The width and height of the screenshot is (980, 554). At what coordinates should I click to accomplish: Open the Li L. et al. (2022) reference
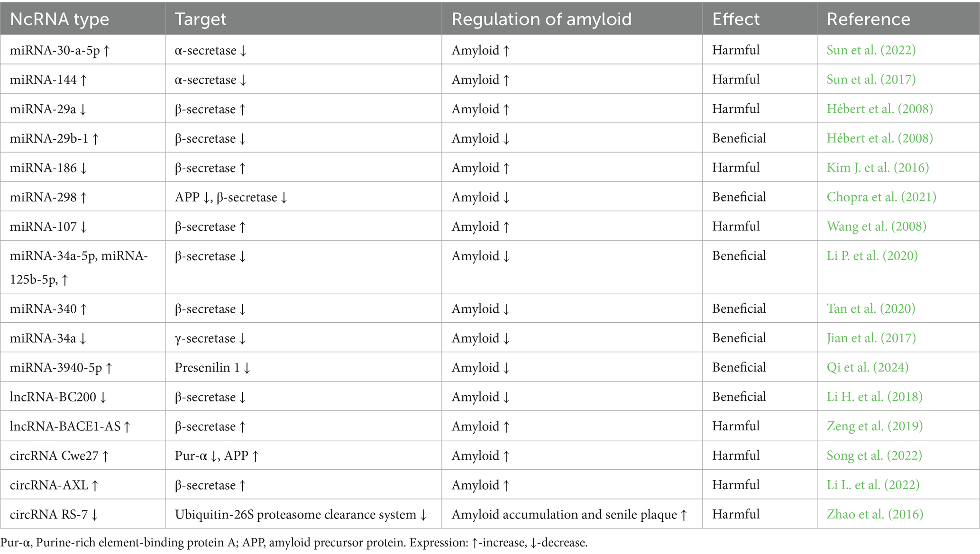point(873,485)
